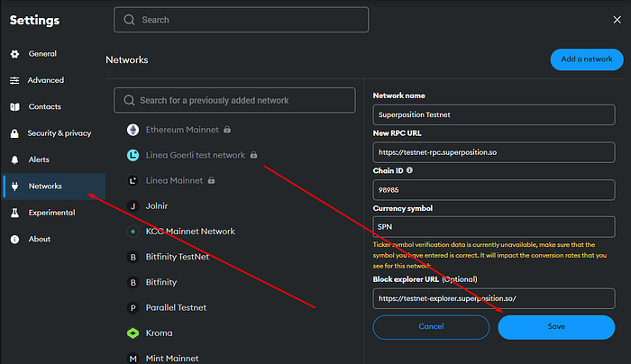Click the Parallel Testnet letter P icon
The image size is (631, 364).
coord(133,308)
